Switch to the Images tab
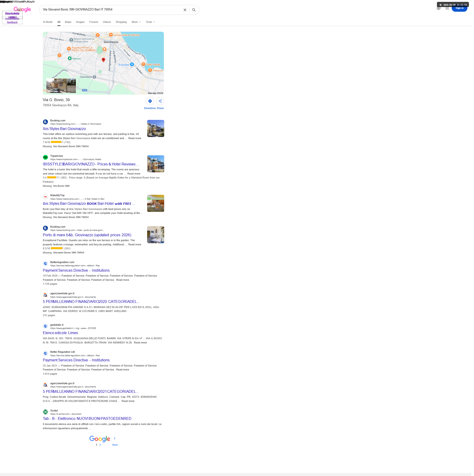Viewport: 474px width, 476px height. click(x=81, y=22)
